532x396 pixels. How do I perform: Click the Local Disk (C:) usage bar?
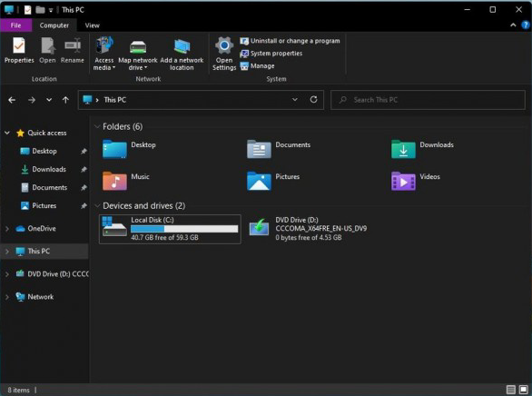184,229
